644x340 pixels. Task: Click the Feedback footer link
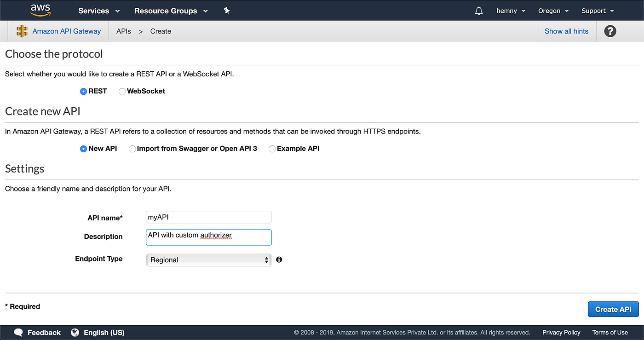(44, 332)
